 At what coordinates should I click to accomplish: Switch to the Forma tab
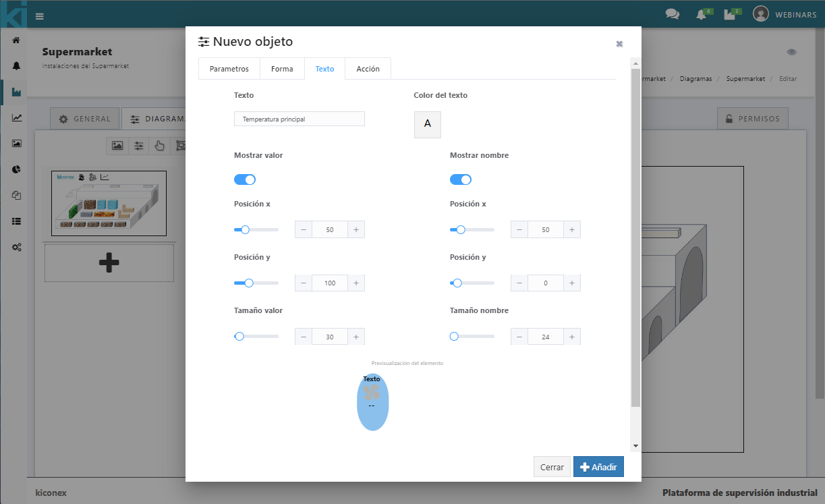[x=282, y=69]
